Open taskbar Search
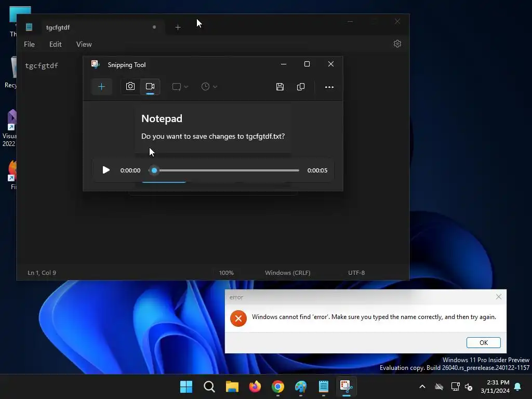The image size is (532, 399). pyautogui.click(x=209, y=387)
